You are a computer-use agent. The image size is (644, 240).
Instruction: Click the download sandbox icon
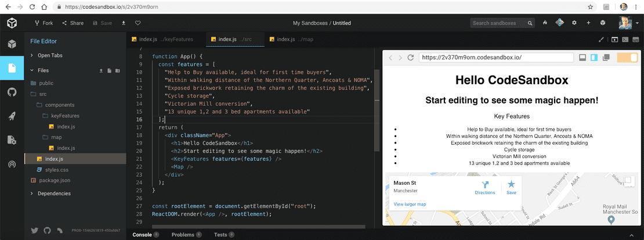(x=124, y=23)
